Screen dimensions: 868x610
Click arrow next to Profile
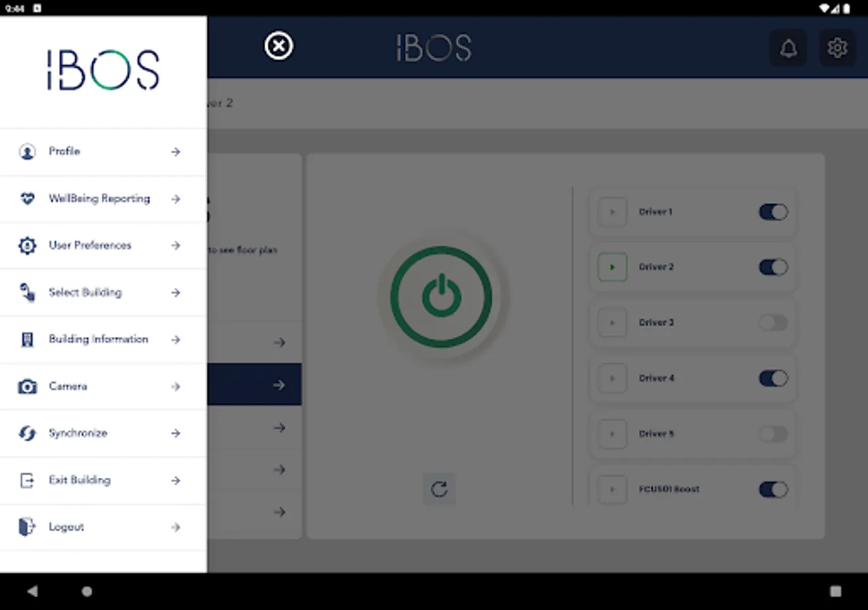(176, 152)
